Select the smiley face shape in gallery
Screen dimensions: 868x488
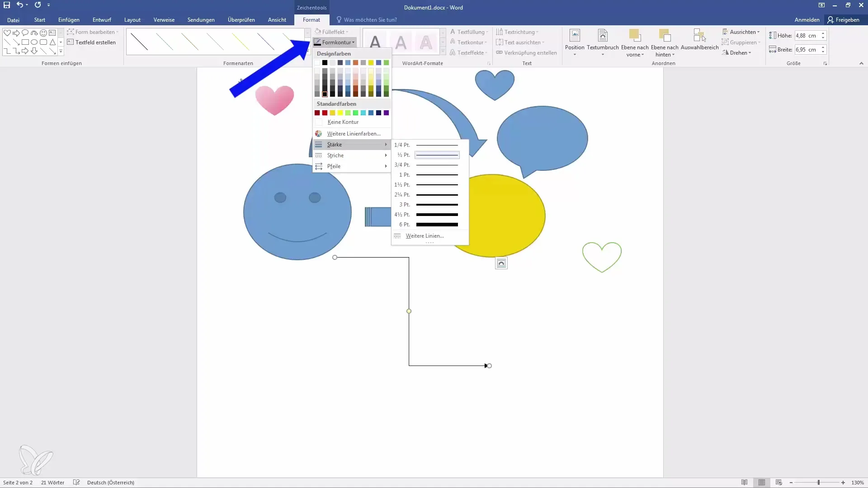43,33
